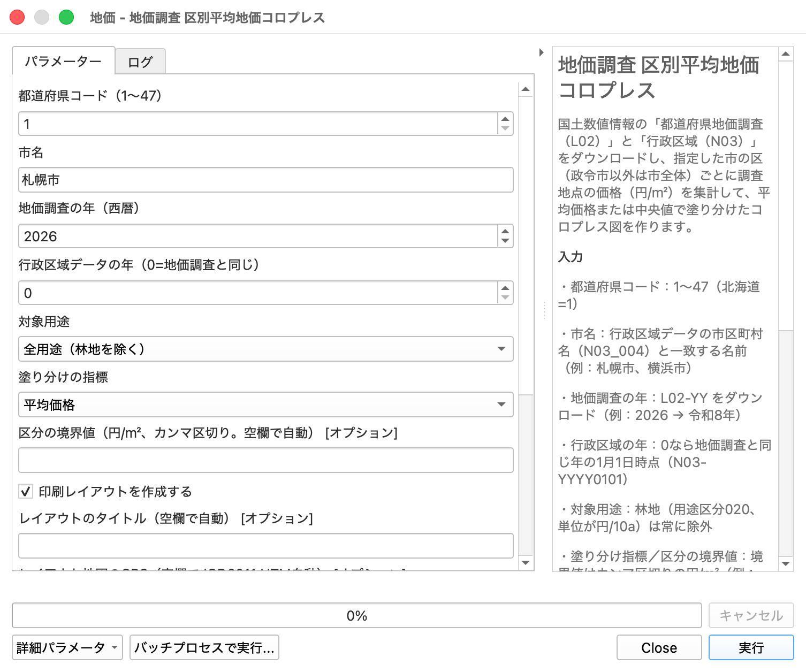Toggle 印刷レイアウトを作成する checkbox
Image resolution: width=806 pixels, height=672 pixels.
pyautogui.click(x=25, y=491)
